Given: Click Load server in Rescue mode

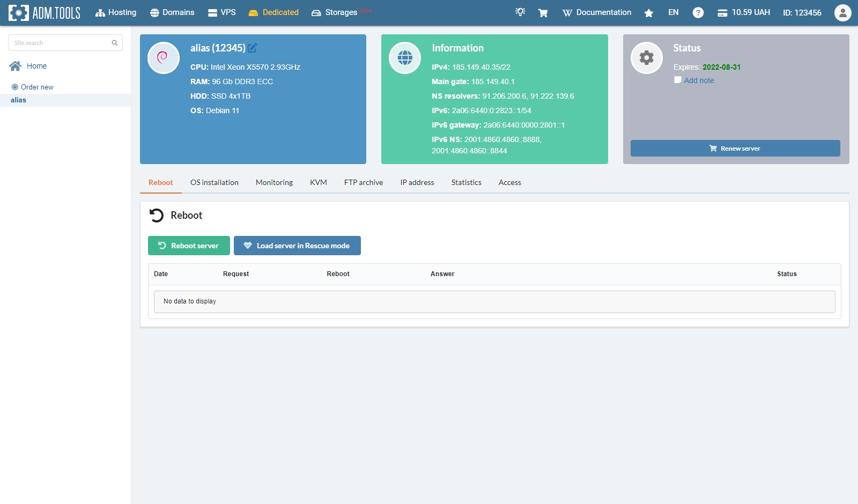Looking at the screenshot, I should click(x=297, y=246).
